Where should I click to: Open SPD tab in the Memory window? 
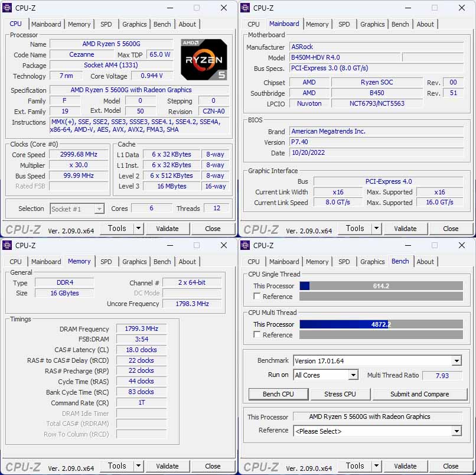(106, 262)
